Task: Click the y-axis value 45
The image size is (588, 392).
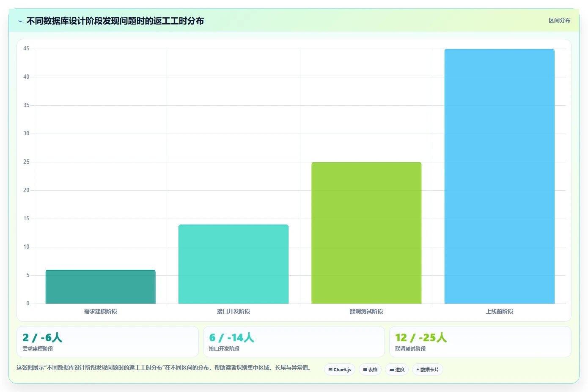Action: [26, 49]
